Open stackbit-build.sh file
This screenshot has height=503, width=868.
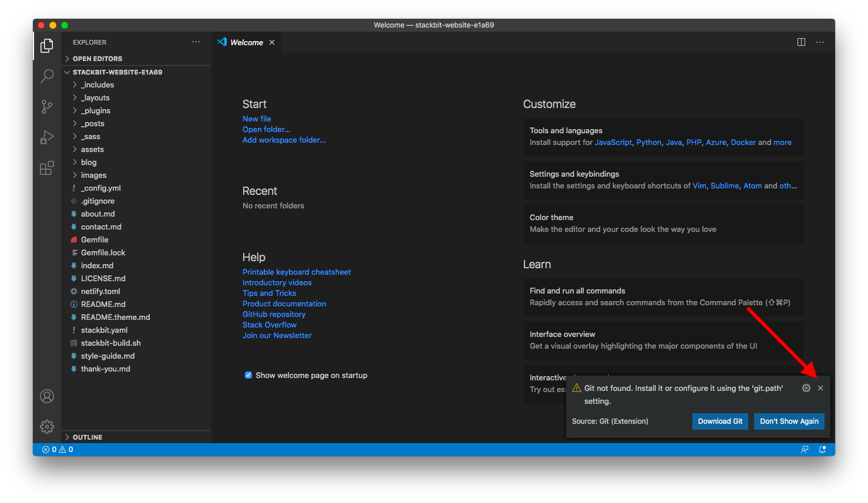pyautogui.click(x=136, y=343)
